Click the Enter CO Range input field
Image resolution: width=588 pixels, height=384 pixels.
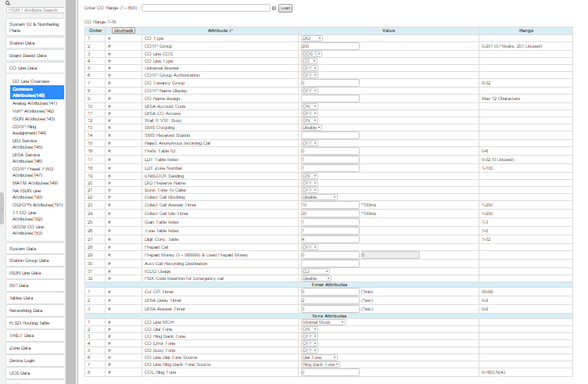coord(212,7)
